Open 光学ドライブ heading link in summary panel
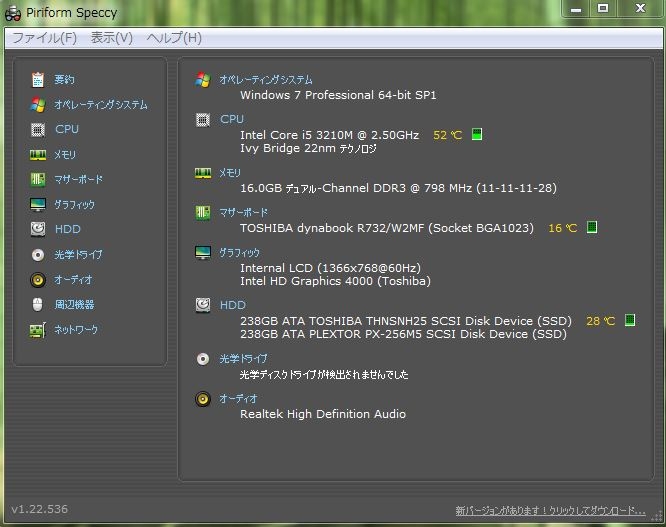666x527 pixels. pyautogui.click(x=243, y=358)
